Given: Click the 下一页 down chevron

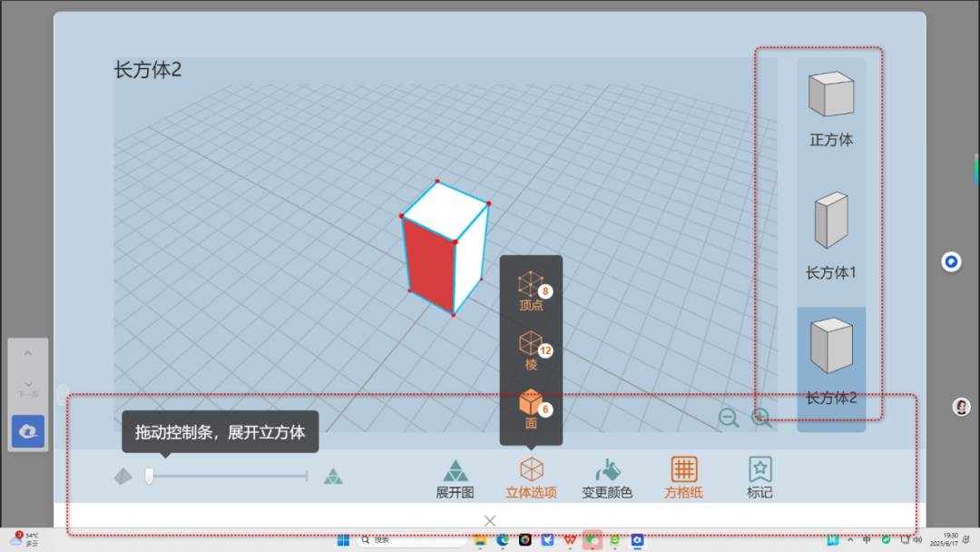Looking at the screenshot, I should 27,383.
